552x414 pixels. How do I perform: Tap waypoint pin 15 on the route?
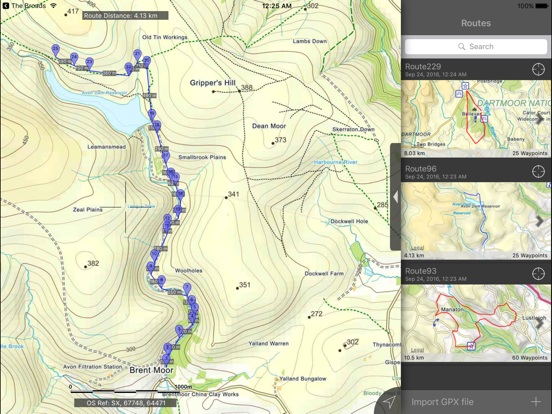pos(176,178)
